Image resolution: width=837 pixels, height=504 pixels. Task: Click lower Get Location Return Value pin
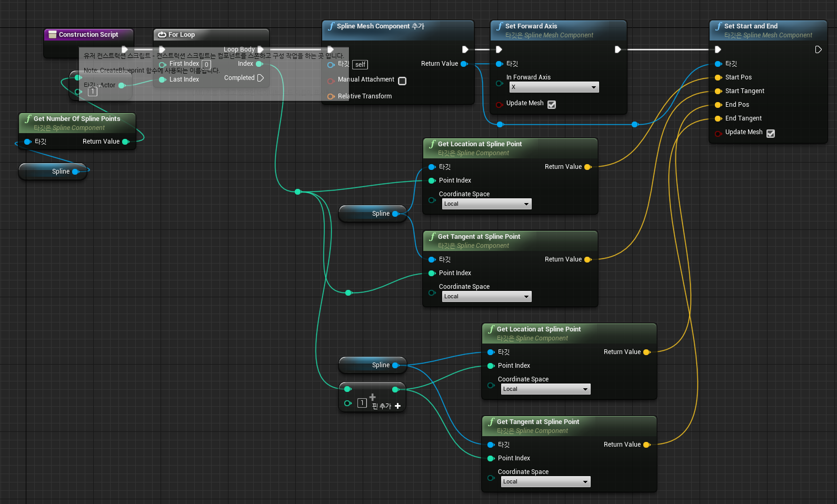647,352
